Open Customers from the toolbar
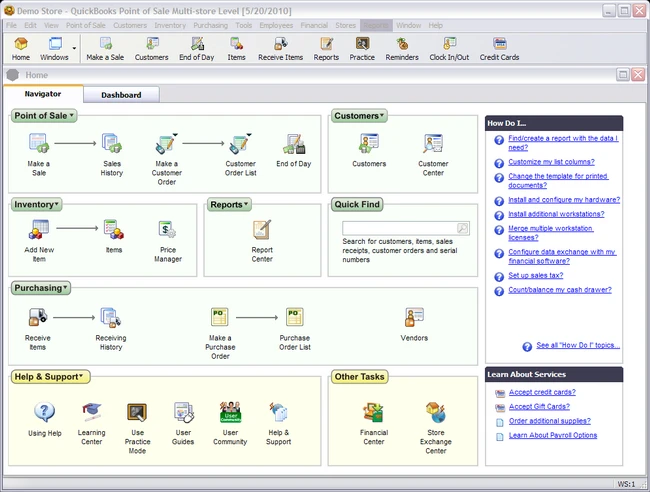 tap(152, 49)
